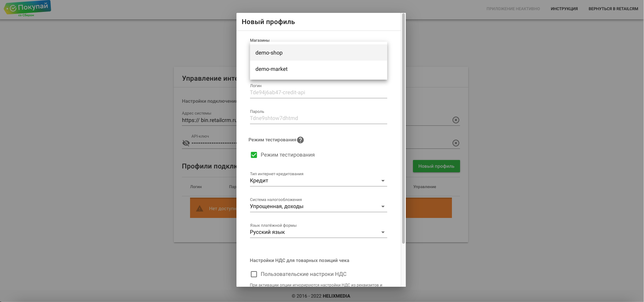Click the green Новый профиль button
This screenshot has height=302, width=644.
tap(436, 166)
